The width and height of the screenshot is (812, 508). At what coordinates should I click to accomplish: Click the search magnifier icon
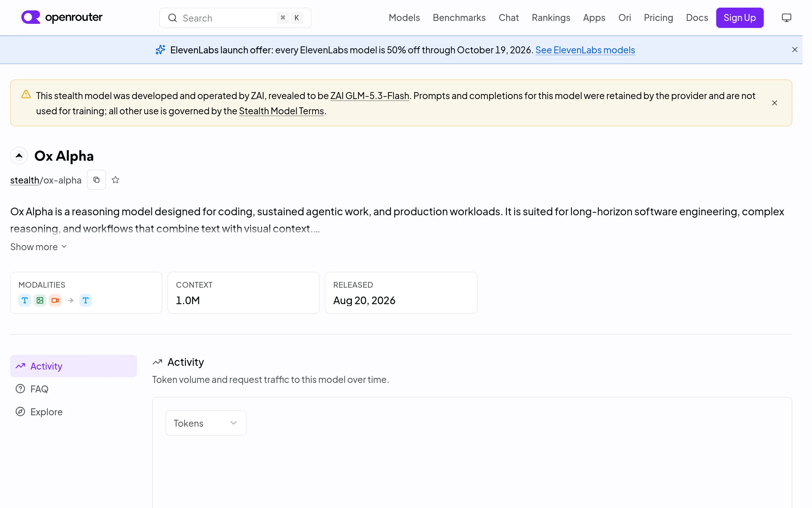(x=173, y=18)
